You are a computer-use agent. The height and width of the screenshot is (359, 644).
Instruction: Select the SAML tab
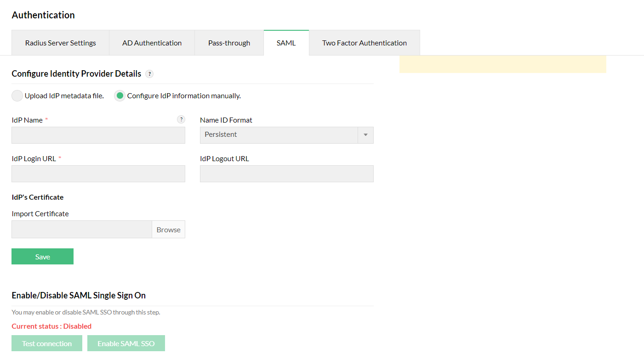click(x=286, y=43)
